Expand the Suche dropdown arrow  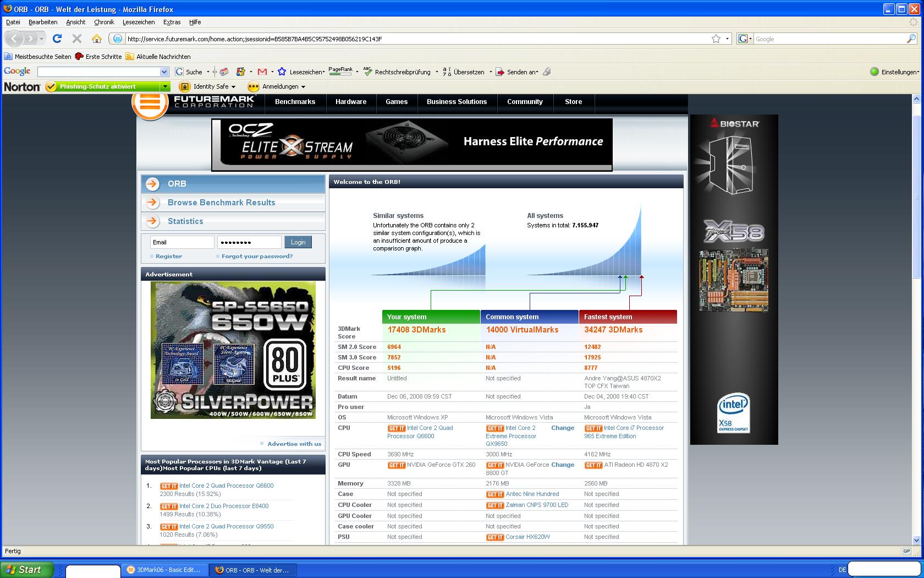(x=208, y=72)
